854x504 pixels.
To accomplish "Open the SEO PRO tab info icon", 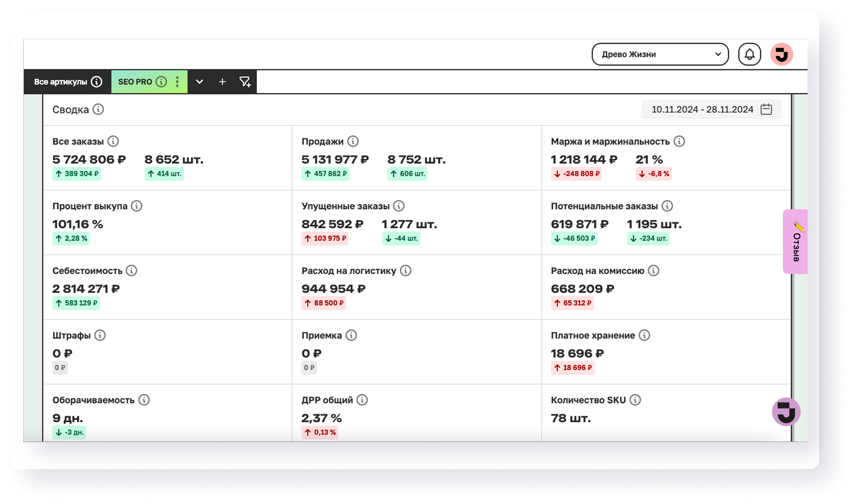I will (x=161, y=82).
